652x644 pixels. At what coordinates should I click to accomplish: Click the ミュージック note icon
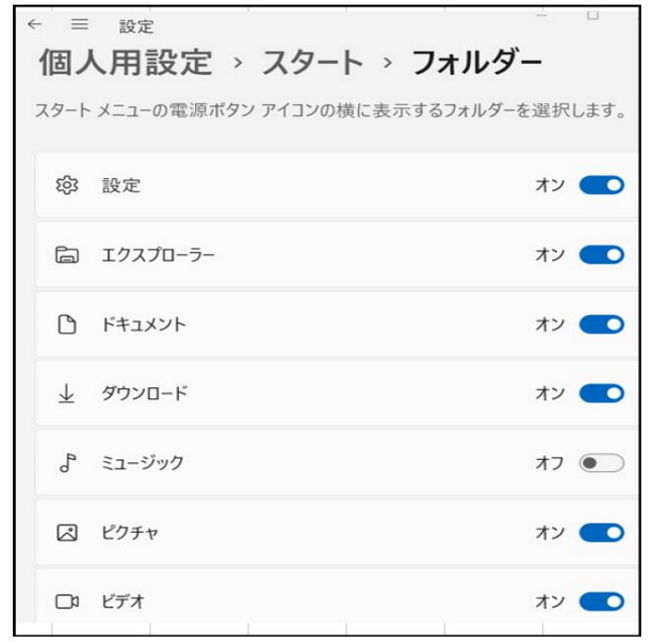[x=66, y=463]
